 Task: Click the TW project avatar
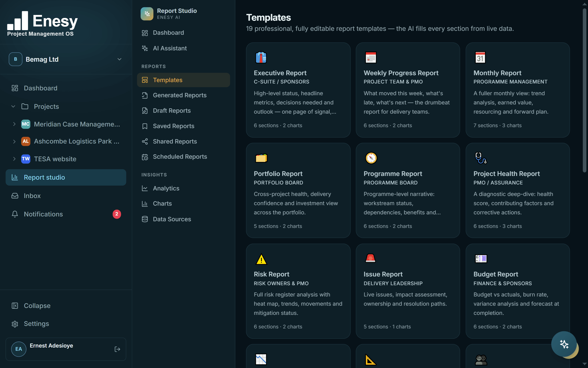[26, 159]
